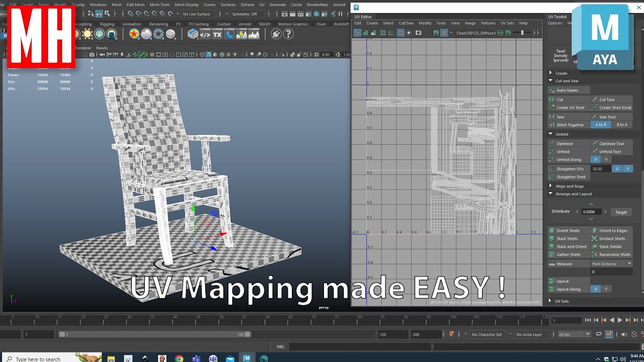Open the Mesh Tools main menu
This screenshot has width=644, height=362.
160,5
